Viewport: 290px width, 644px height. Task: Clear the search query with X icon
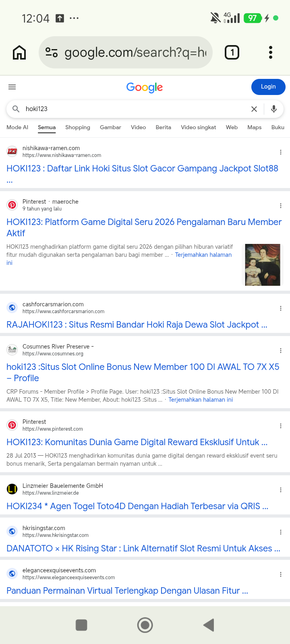tap(254, 109)
